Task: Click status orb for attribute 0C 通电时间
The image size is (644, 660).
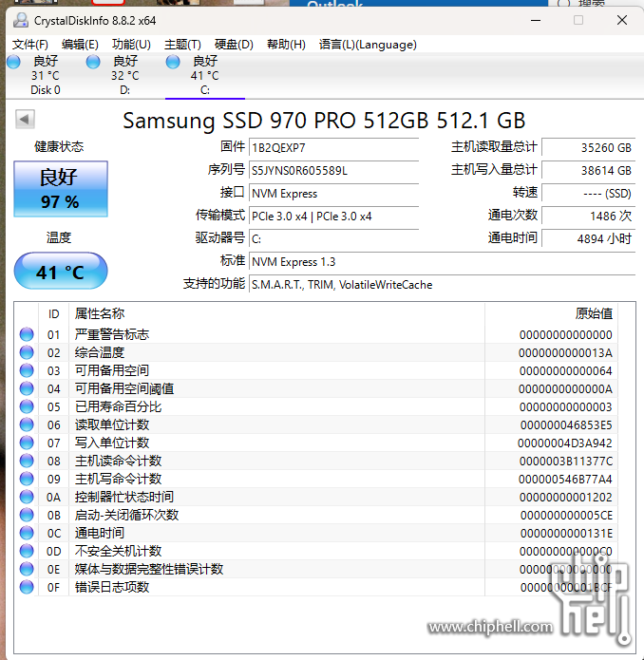Action: (27, 534)
